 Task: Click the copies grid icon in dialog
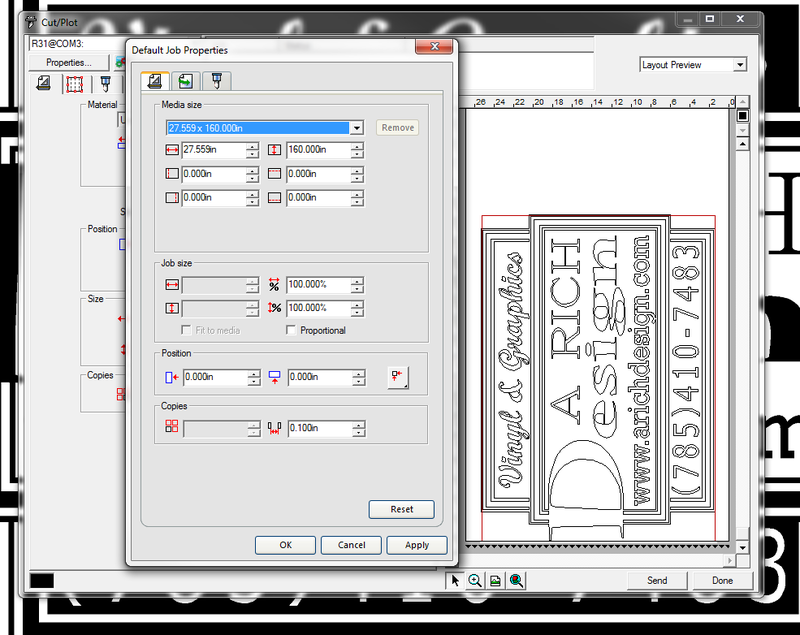click(x=172, y=426)
